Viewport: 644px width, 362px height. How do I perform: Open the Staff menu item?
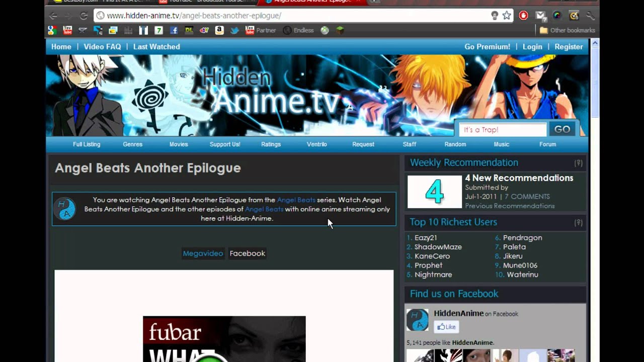(x=410, y=144)
